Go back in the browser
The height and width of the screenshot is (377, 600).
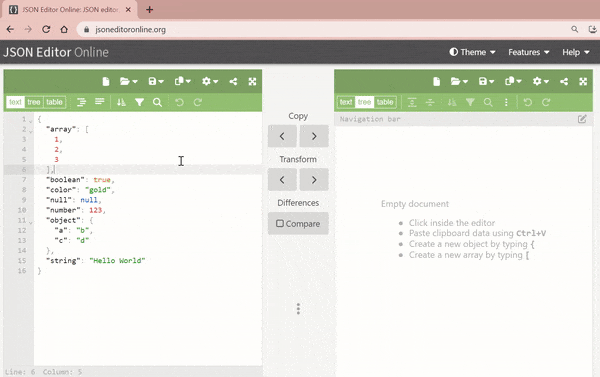10,29
